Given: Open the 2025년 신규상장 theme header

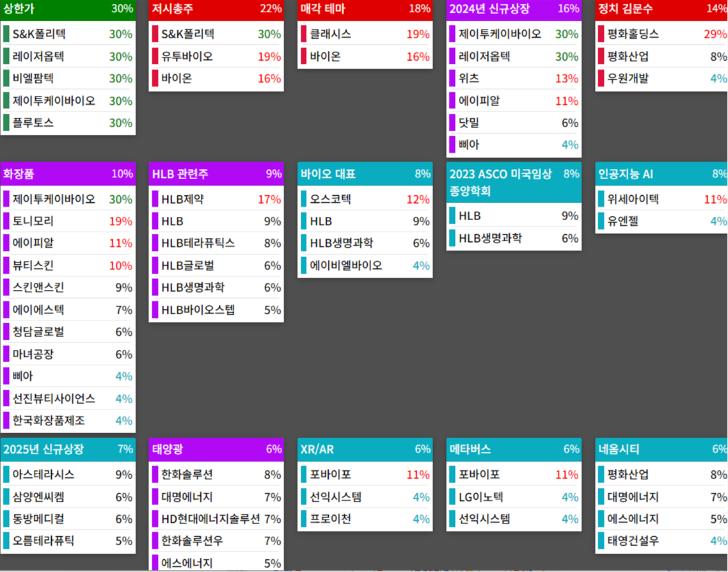Looking at the screenshot, I should click(x=68, y=449).
